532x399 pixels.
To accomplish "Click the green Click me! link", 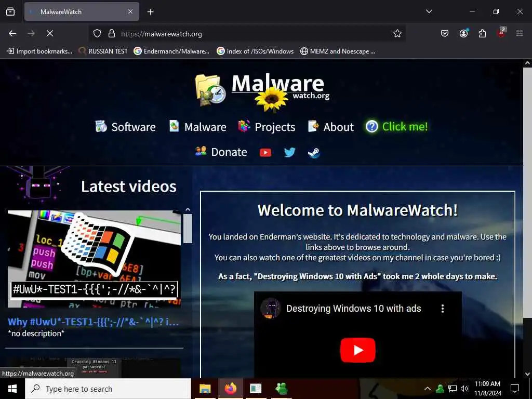I will [396, 127].
